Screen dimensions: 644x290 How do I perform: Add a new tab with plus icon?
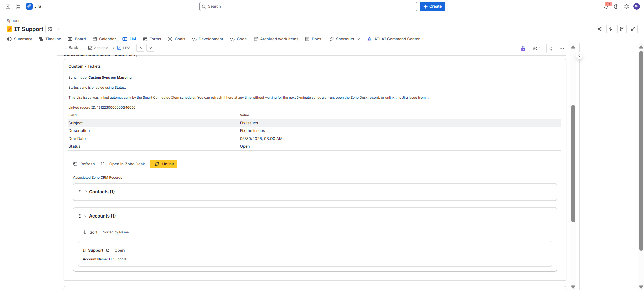pyautogui.click(x=437, y=39)
